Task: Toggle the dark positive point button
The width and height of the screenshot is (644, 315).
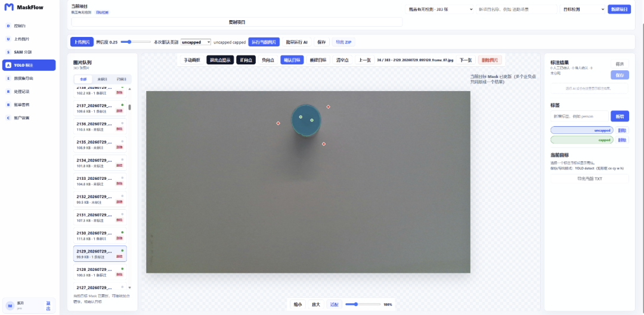Action: coord(246,60)
